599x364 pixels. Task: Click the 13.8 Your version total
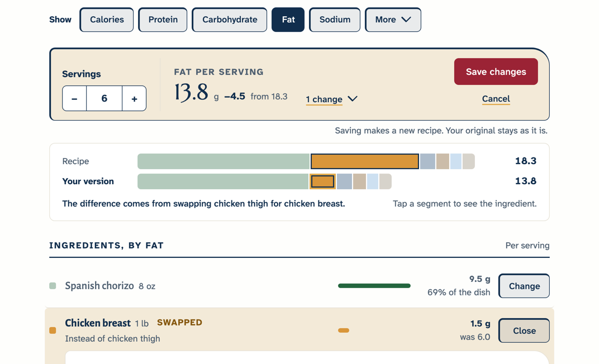coord(525,181)
